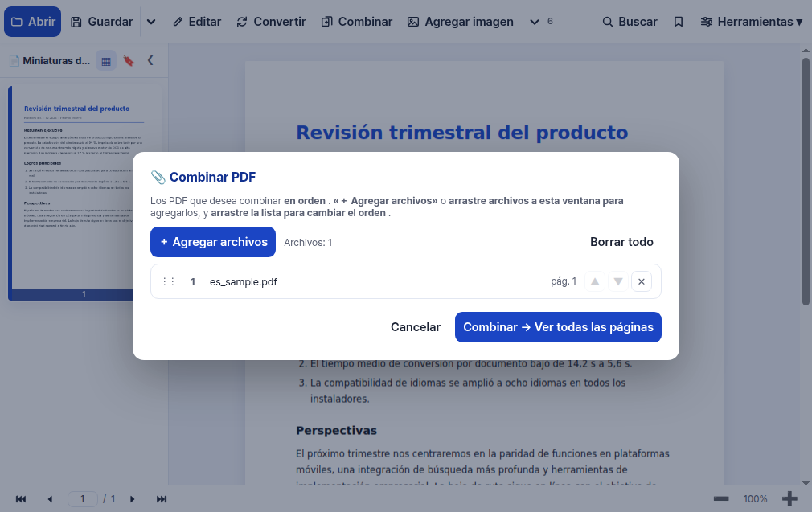Move es_sample.pdf down with the arrow

(617, 281)
